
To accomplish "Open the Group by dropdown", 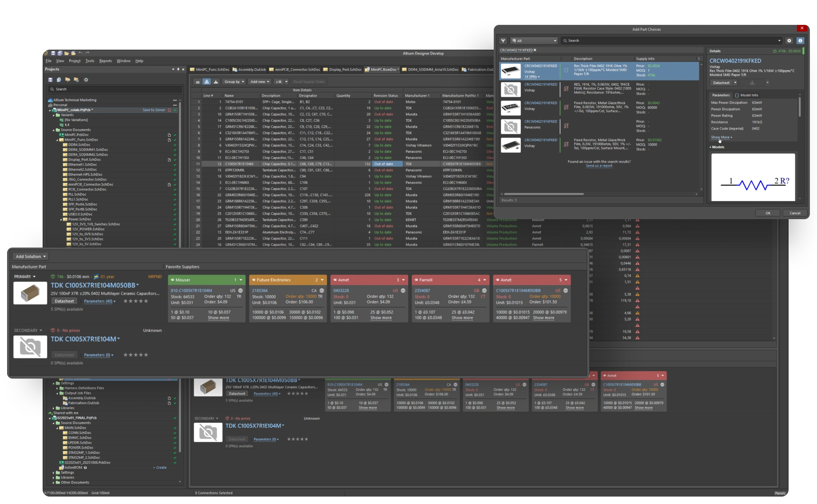I will click(x=234, y=82).
